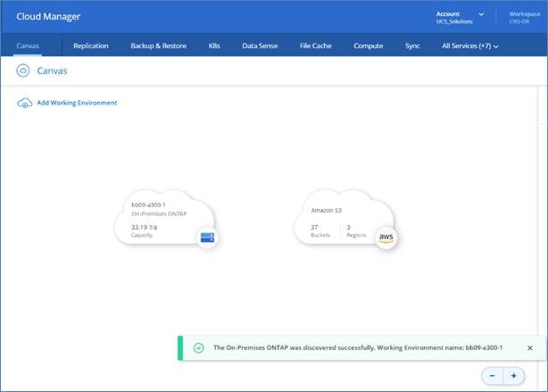The width and height of the screenshot is (548, 392).
Task: Click the Canvas cloud circle icon
Action: click(x=23, y=71)
